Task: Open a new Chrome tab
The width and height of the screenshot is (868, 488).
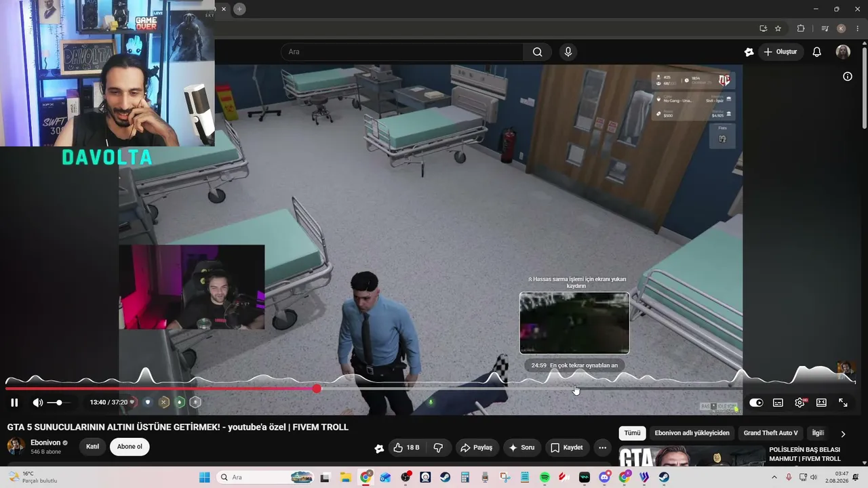Action: [239, 9]
